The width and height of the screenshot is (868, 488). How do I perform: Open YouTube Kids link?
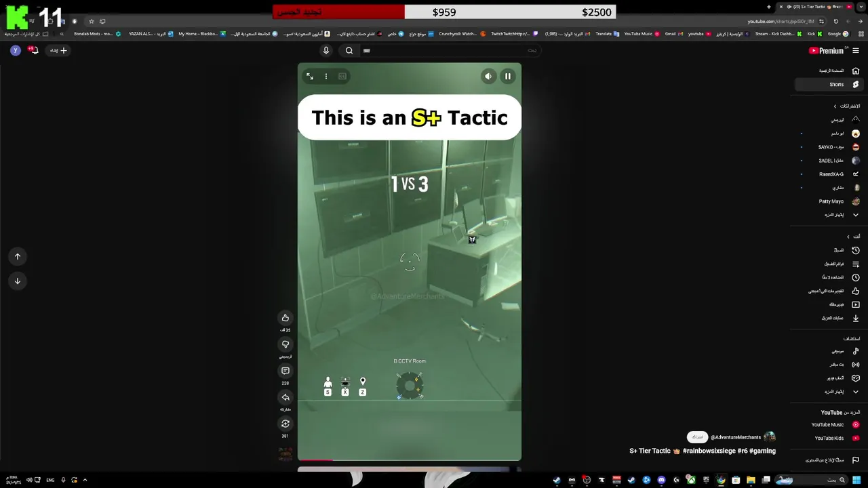click(831, 439)
